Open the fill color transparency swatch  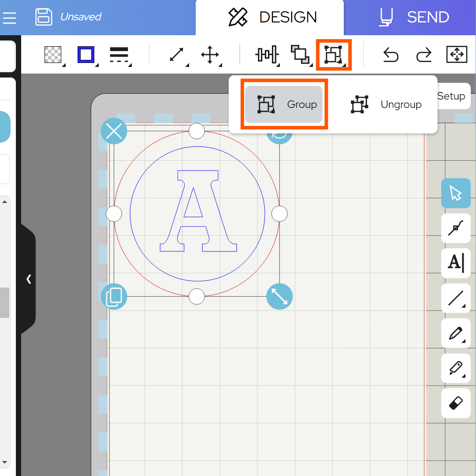(53, 55)
